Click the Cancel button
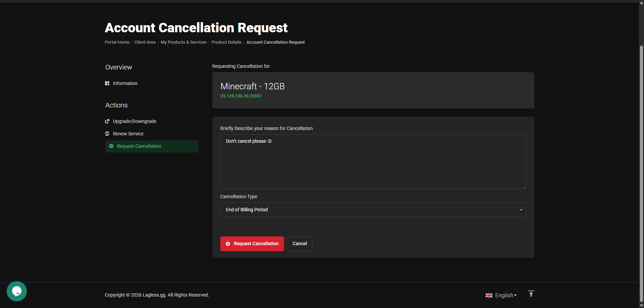The width and height of the screenshot is (644, 308). [300, 244]
